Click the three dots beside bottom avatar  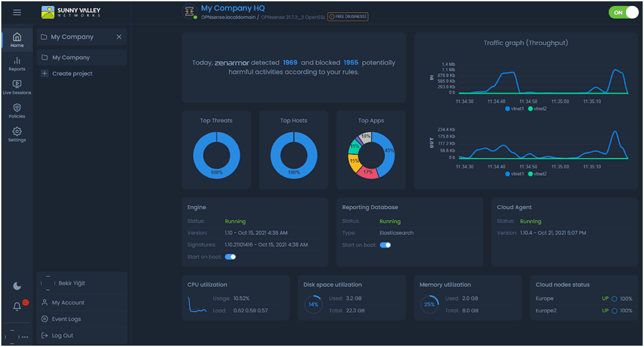point(25,337)
